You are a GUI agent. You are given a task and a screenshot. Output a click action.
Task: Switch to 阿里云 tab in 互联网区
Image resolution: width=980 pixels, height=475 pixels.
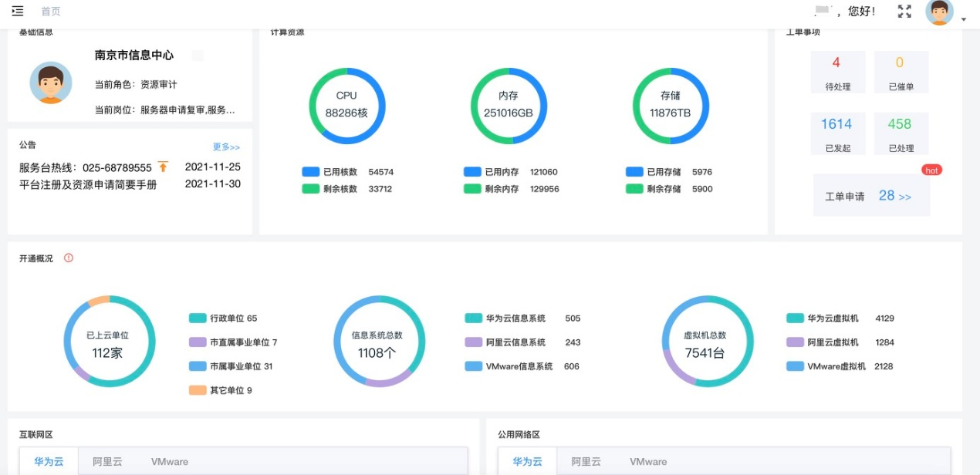107,462
